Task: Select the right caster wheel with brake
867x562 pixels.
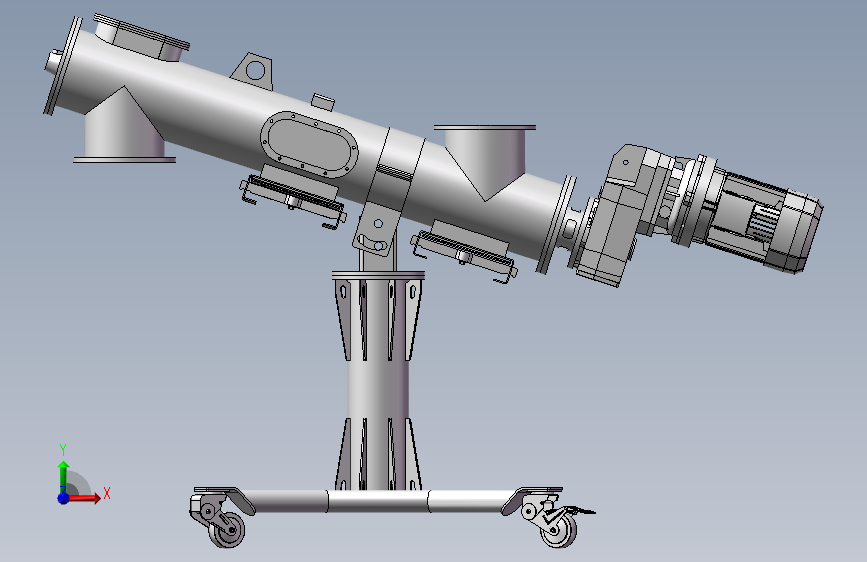Action: tap(558, 529)
